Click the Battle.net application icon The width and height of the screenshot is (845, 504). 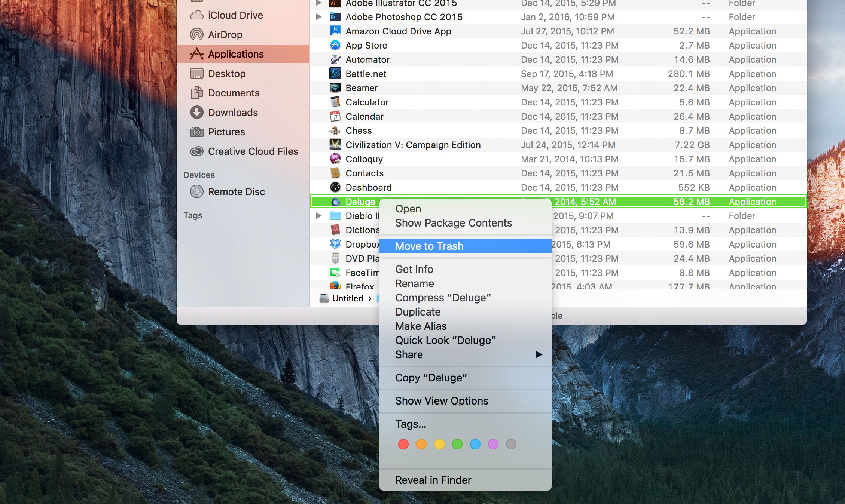click(x=335, y=73)
